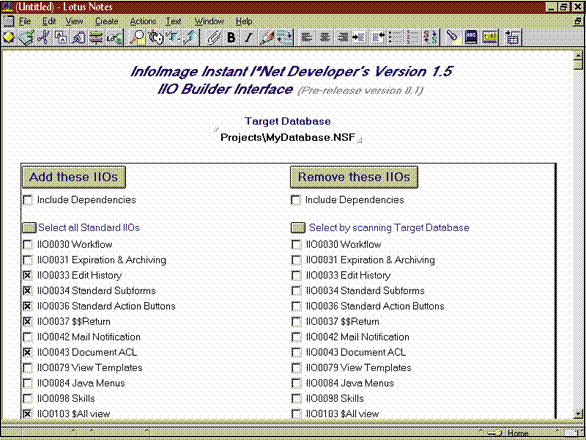Image resolution: width=586 pixels, height=440 pixels.
Task: Click the Add these IIOs button
Action: [74, 177]
